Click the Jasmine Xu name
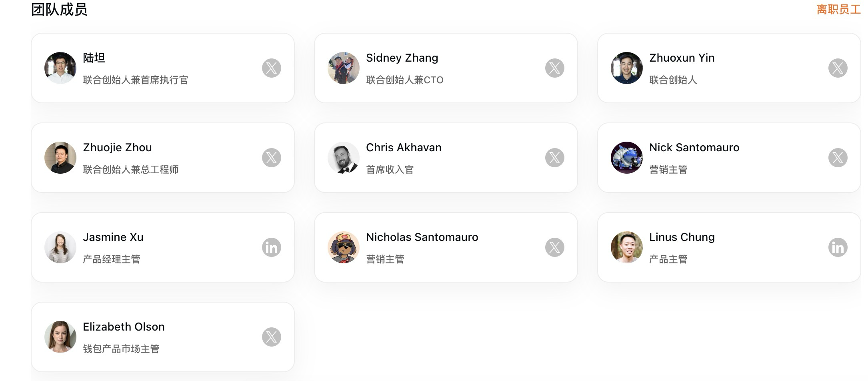Screen dimensions: 868x381 pyautogui.click(x=113, y=237)
